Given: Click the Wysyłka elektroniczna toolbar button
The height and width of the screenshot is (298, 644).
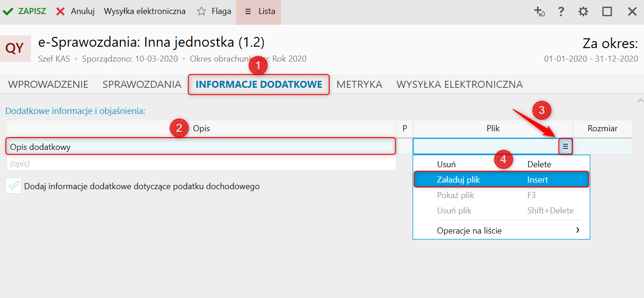Looking at the screenshot, I should coord(145,11).
